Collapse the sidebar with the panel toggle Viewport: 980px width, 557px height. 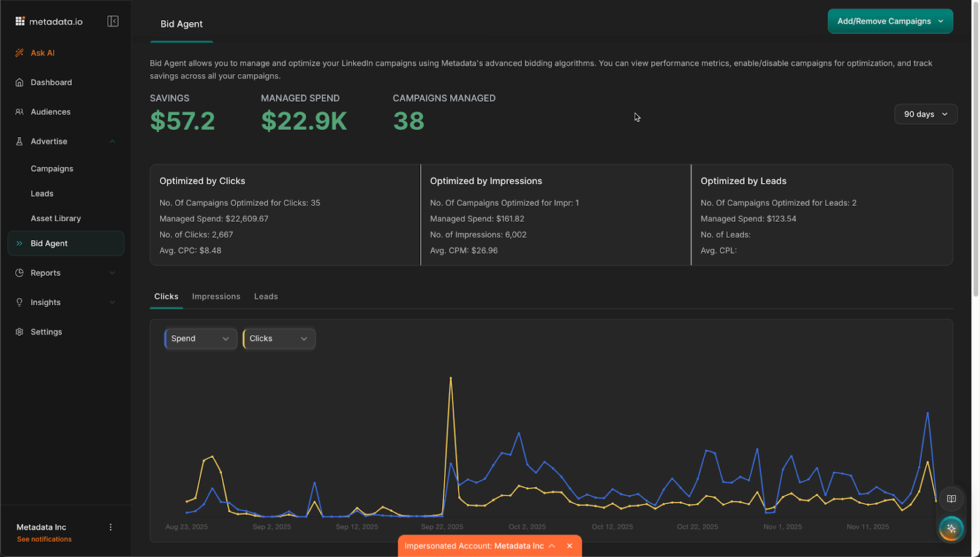click(113, 20)
